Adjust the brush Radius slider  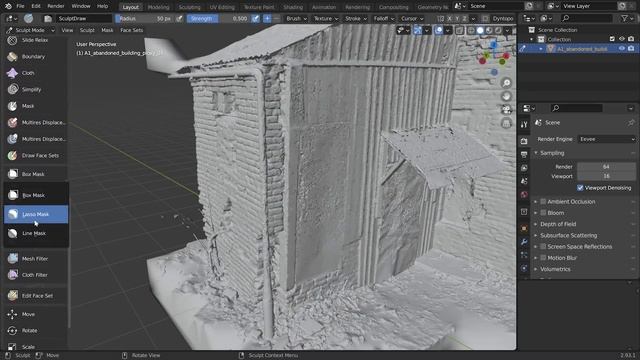click(144, 19)
